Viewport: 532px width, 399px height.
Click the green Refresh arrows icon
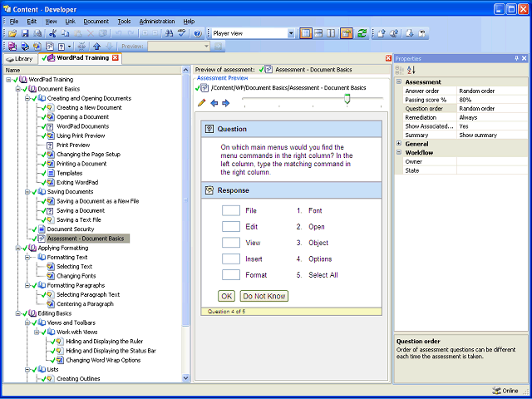coord(362,33)
